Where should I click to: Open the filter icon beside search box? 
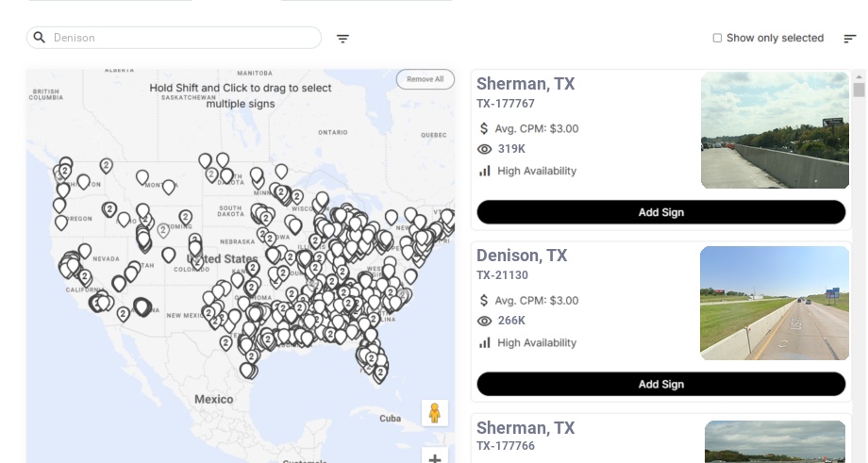[343, 39]
